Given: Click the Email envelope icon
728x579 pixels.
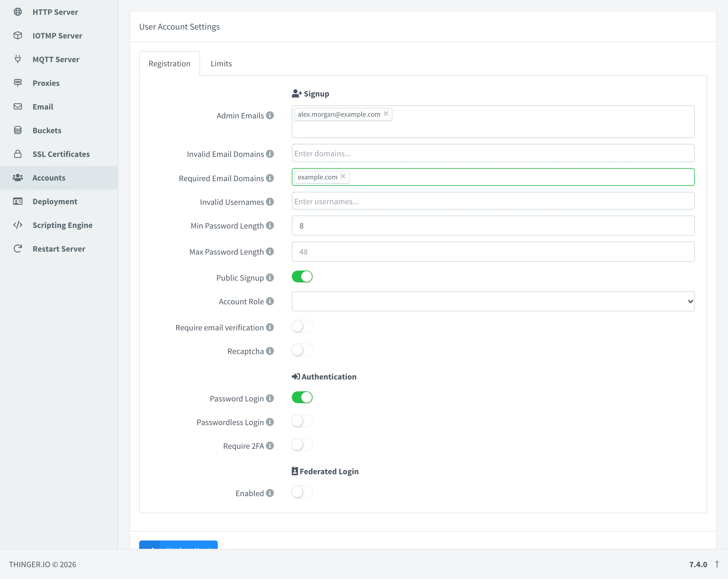Looking at the screenshot, I should click(18, 106).
